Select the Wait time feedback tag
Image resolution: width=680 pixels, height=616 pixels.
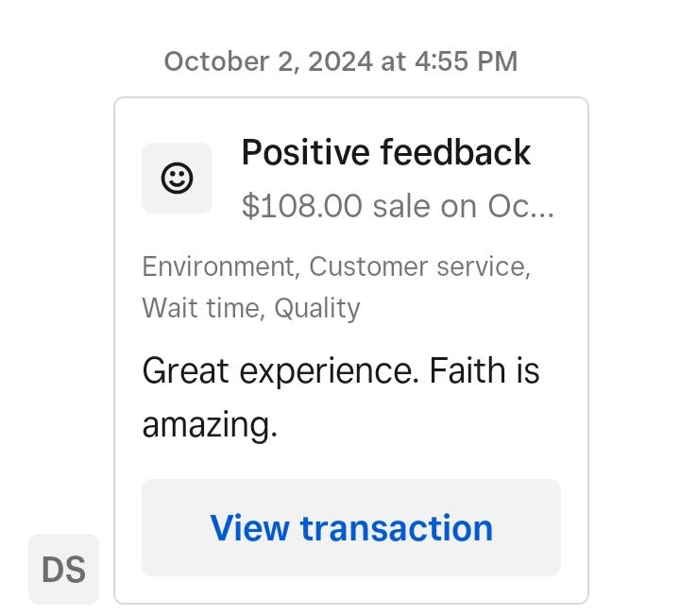(203, 308)
